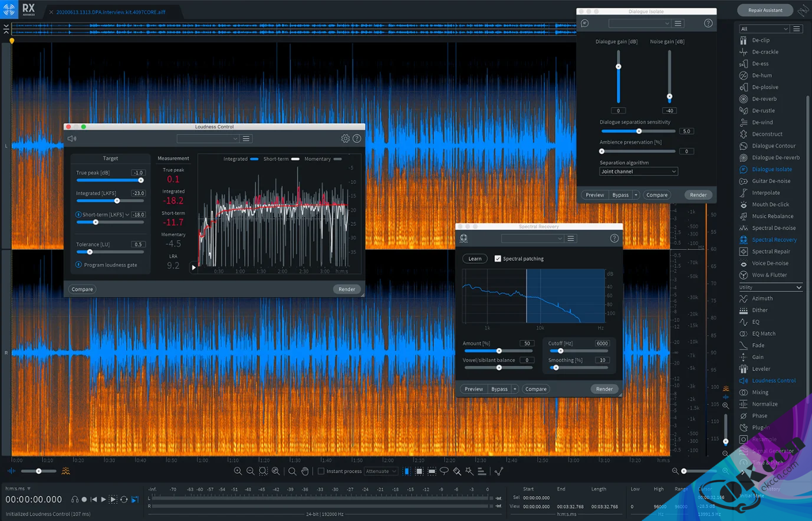The image size is (812, 521).
Task: Open help in the Spectral Recovery window
Action: click(x=614, y=238)
